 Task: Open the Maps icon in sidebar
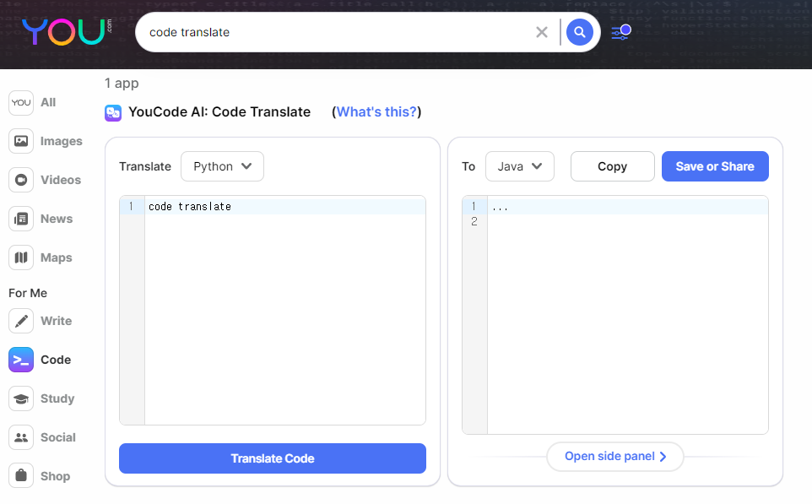tap(21, 257)
